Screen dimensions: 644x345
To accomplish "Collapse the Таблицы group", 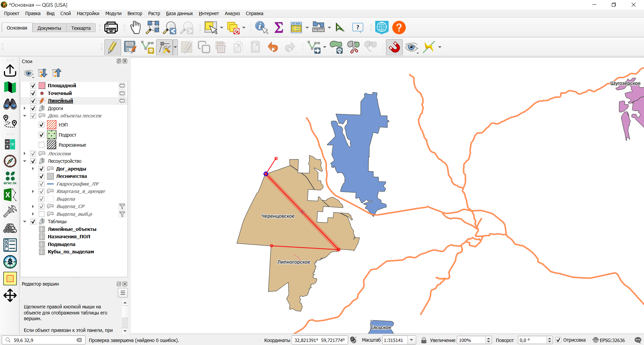I will [x=25, y=221].
